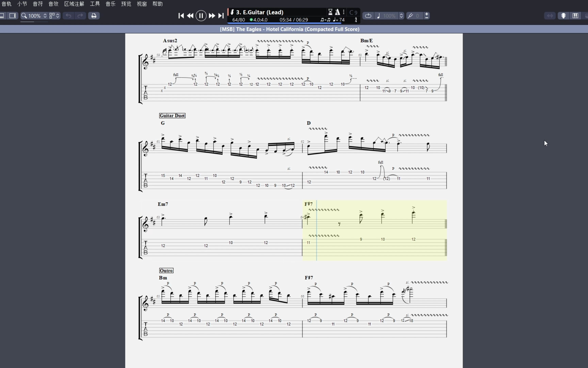
Task: Open the E.Guitar (Lead) track selector
Action: point(259,12)
